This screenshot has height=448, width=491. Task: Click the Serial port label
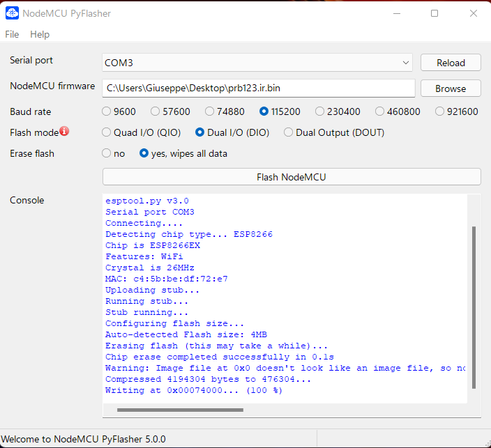click(x=31, y=60)
